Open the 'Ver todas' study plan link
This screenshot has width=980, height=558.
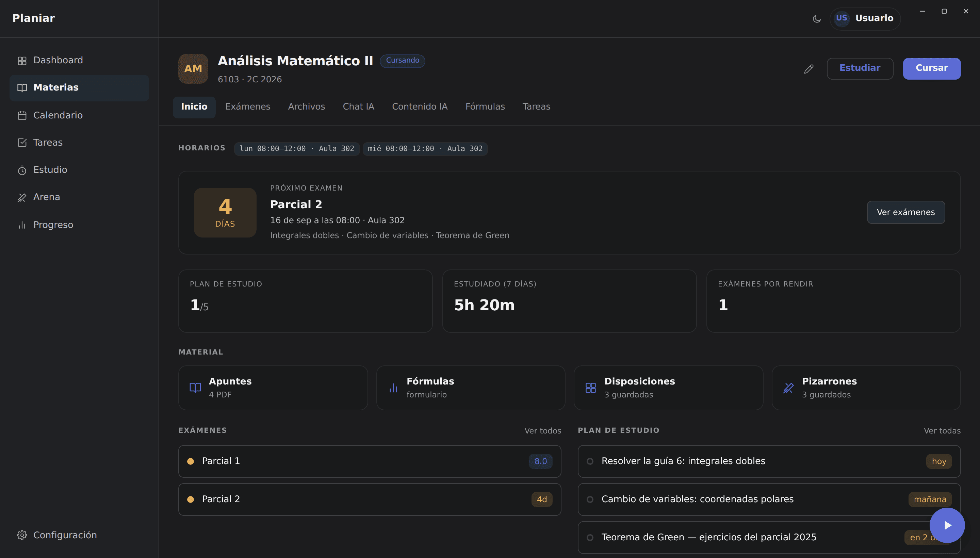(942, 431)
